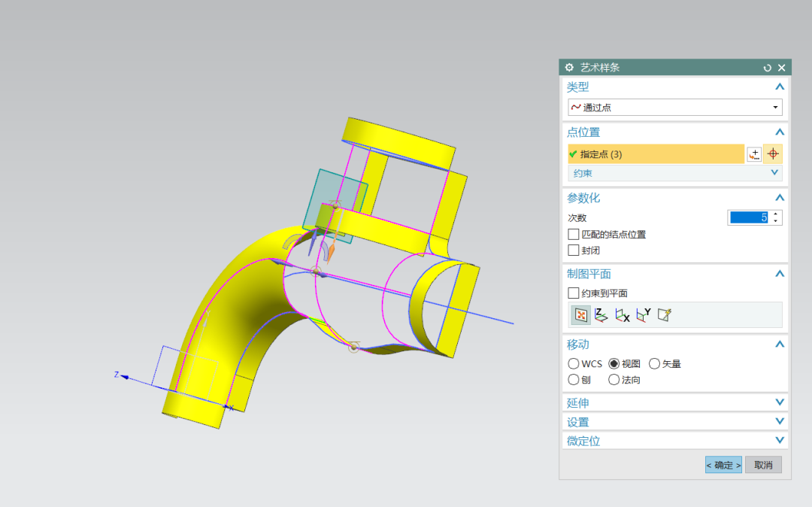Click the general plane icon
The width and height of the screenshot is (812, 507).
tap(664, 314)
